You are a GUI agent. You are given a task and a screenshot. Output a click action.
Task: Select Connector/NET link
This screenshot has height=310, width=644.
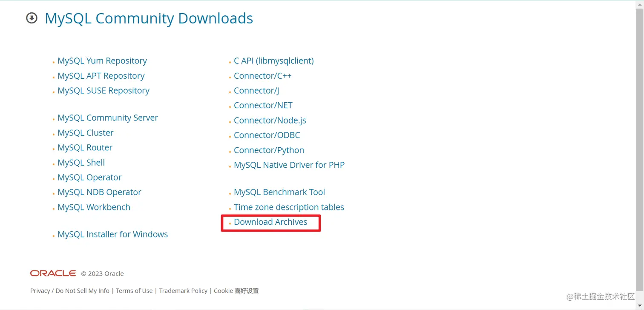click(263, 106)
